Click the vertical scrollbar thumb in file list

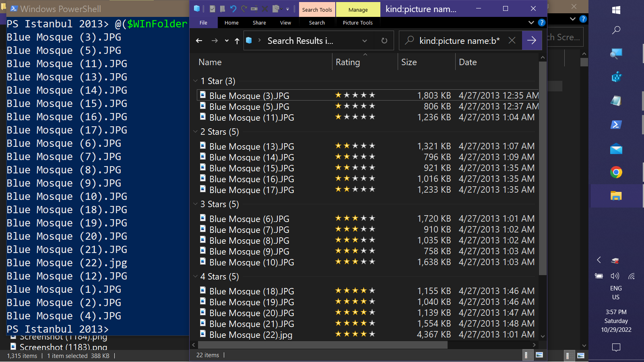pyautogui.click(x=543, y=168)
